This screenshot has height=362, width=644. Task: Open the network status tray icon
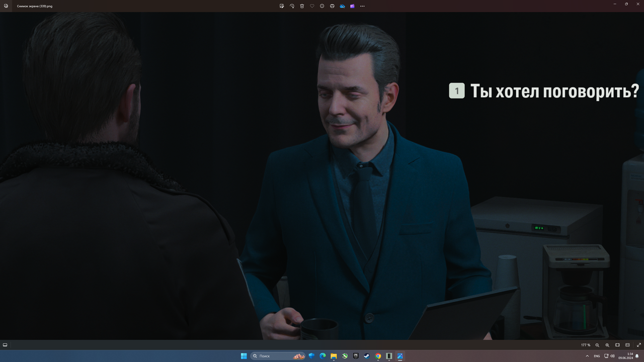605,356
